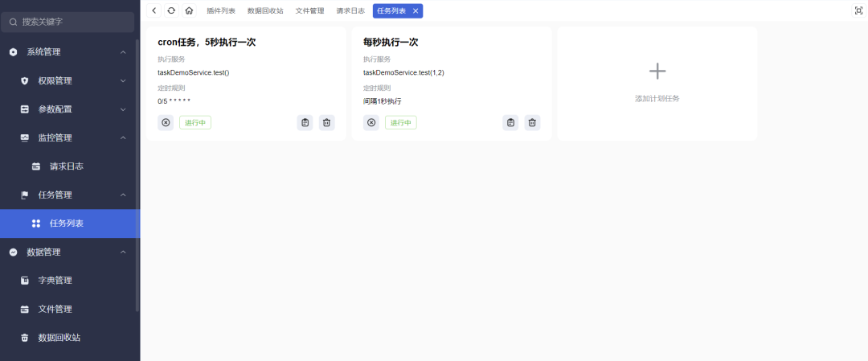Collapse the 任务管理 submenu chevron
The width and height of the screenshot is (868, 361).
tap(123, 195)
